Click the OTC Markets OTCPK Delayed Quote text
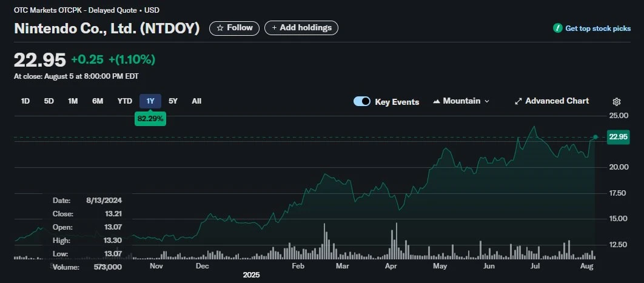 pos(87,10)
